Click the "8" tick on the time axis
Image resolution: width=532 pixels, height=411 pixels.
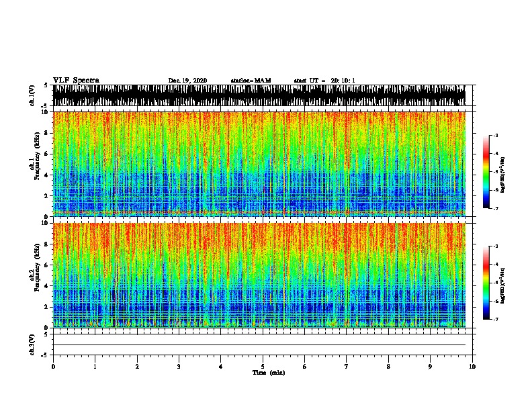[x=388, y=367]
